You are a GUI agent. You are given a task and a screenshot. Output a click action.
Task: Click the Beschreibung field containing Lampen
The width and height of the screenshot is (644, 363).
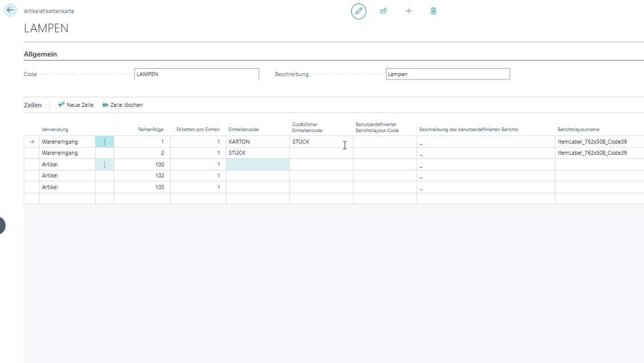(448, 74)
